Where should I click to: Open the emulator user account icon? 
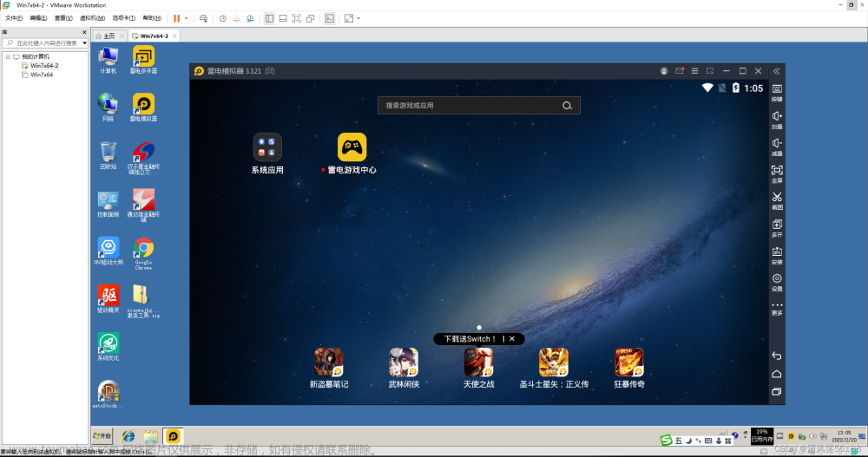tap(664, 71)
